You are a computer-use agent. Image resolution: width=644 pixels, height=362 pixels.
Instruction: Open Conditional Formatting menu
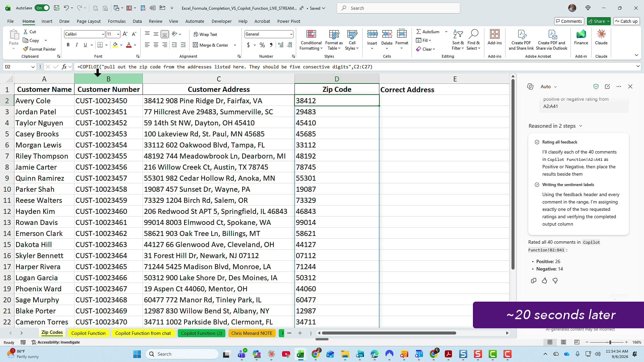(311, 40)
